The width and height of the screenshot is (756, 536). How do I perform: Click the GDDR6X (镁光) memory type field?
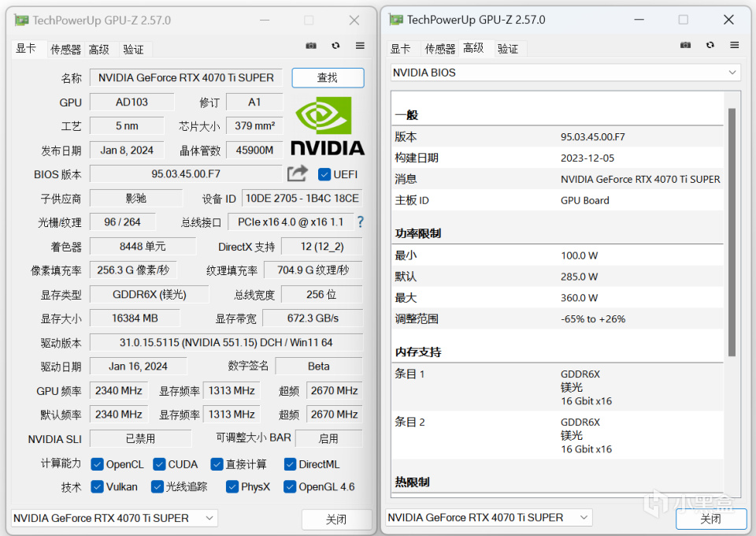click(150, 294)
